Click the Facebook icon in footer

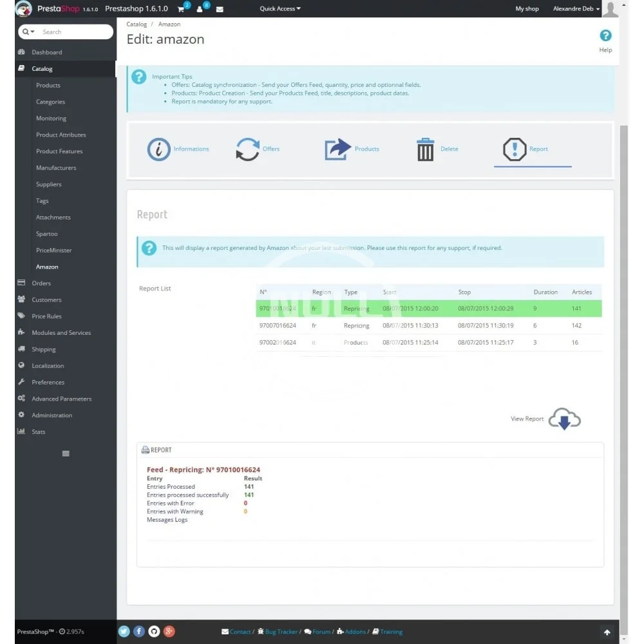(x=139, y=632)
